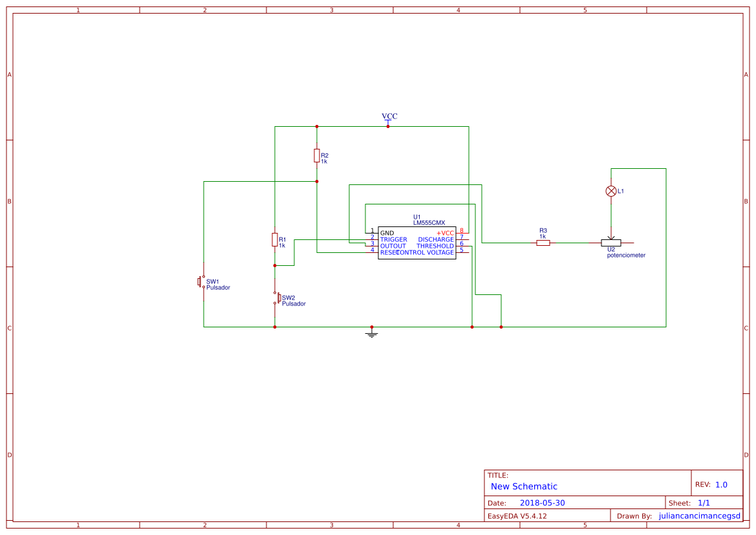This screenshot has width=756, height=535.
Task: Click pin number 1 on U1
Action: (x=373, y=230)
